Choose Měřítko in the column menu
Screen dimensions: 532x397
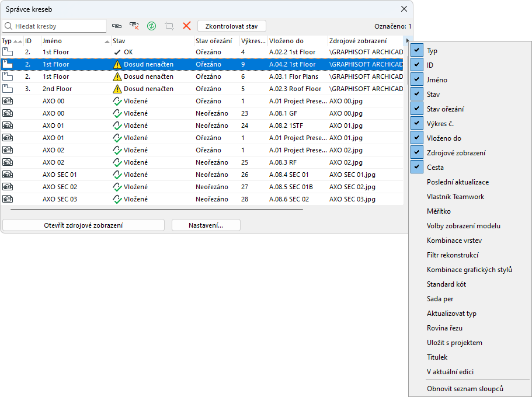pos(439,211)
